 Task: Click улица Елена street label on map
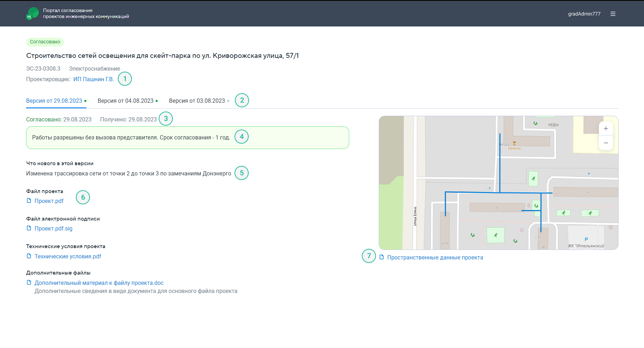pyautogui.click(x=415, y=216)
